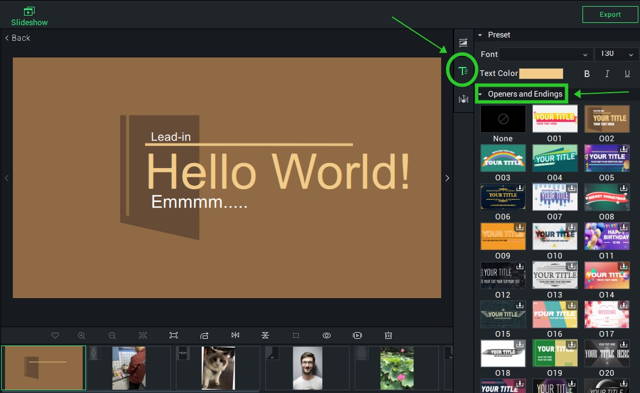Select title preset 012

(503, 275)
